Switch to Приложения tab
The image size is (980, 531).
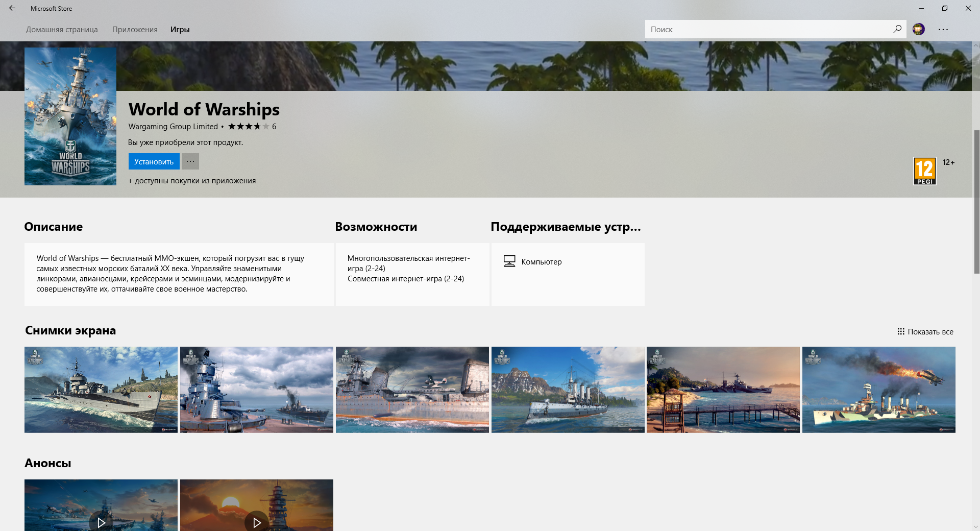point(135,30)
